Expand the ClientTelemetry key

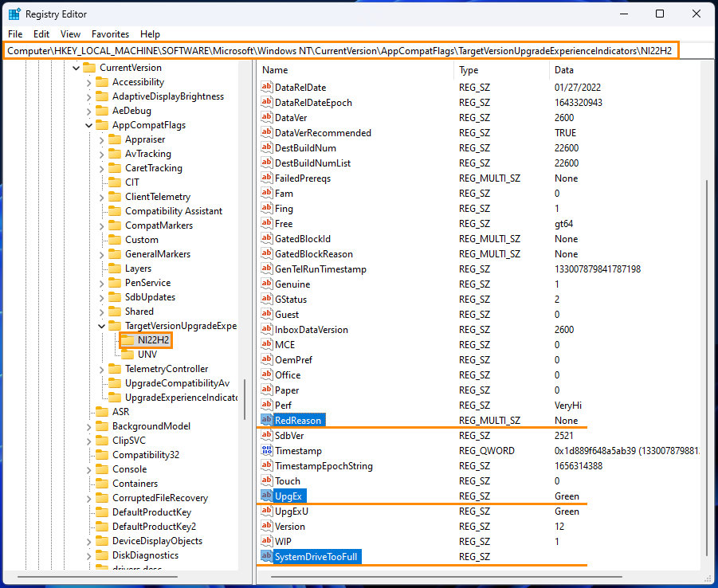[x=102, y=197]
